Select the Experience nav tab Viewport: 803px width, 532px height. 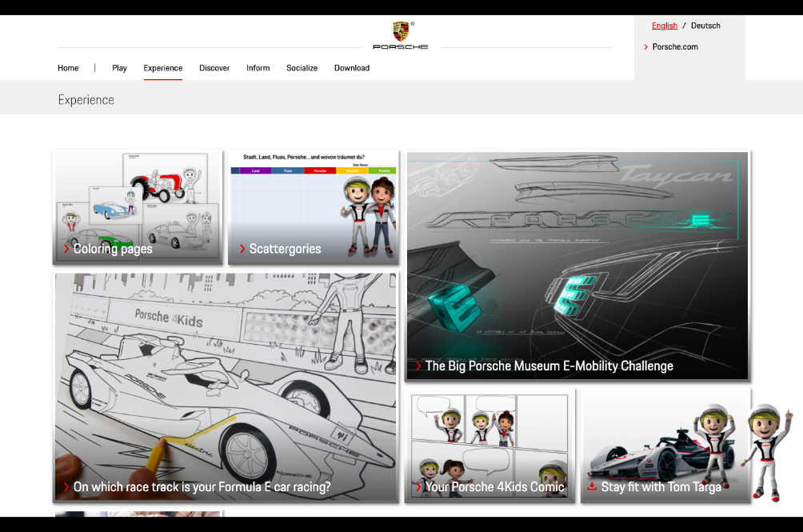pos(163,68)
